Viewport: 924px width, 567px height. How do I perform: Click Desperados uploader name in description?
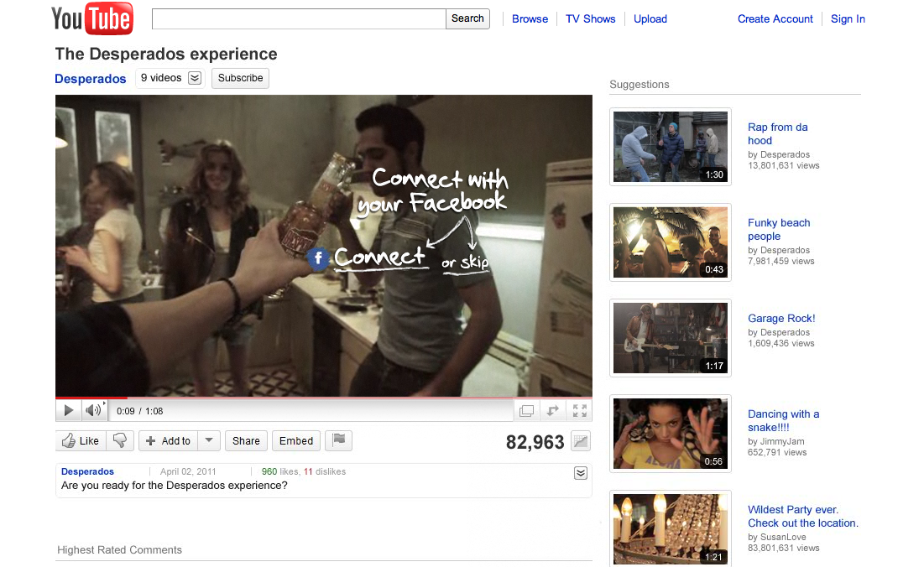(x=88, y=471)
